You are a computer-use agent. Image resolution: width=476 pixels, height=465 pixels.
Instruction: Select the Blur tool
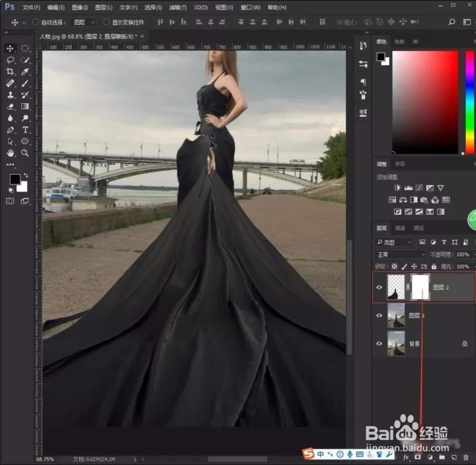10,118
